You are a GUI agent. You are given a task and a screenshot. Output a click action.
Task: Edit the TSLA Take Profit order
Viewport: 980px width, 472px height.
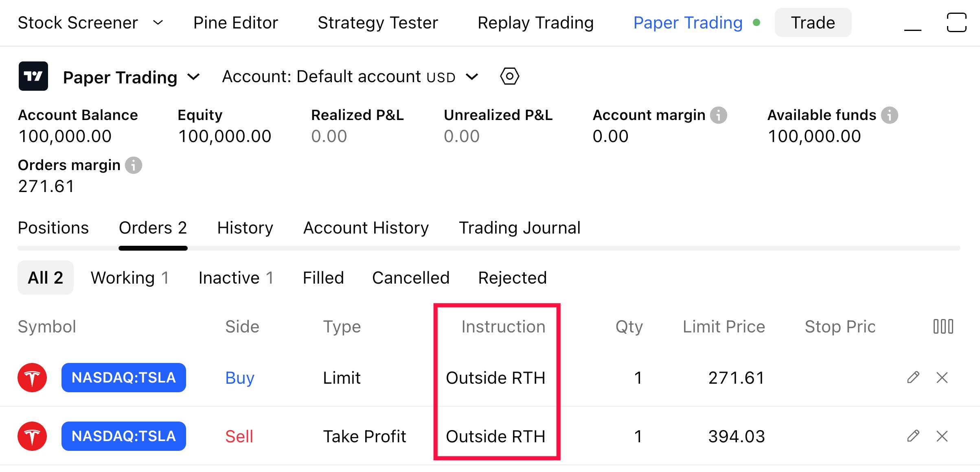(x=913, y=436)
